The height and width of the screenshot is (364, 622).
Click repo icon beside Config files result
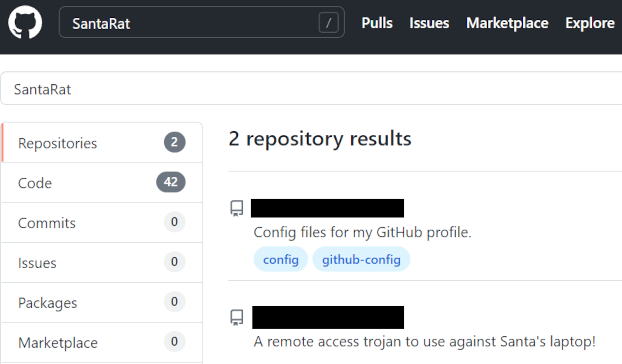pos(237,208)
